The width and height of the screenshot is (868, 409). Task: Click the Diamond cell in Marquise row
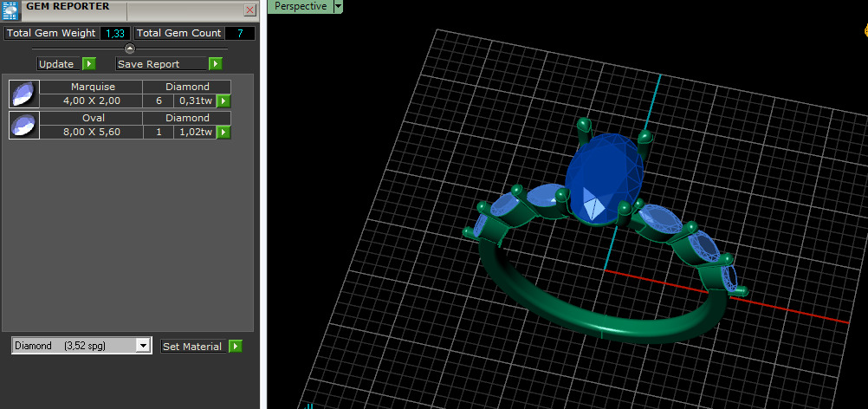coord(187,87)
